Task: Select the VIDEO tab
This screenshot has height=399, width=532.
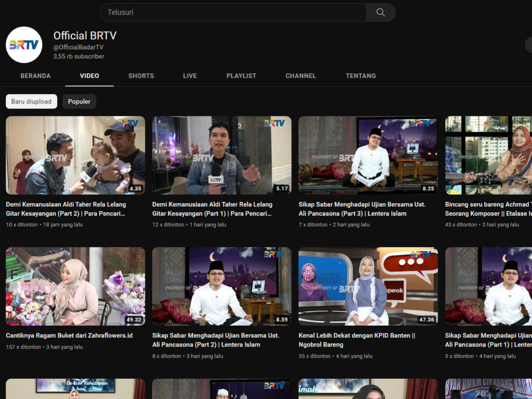Action: pos(89,76)
